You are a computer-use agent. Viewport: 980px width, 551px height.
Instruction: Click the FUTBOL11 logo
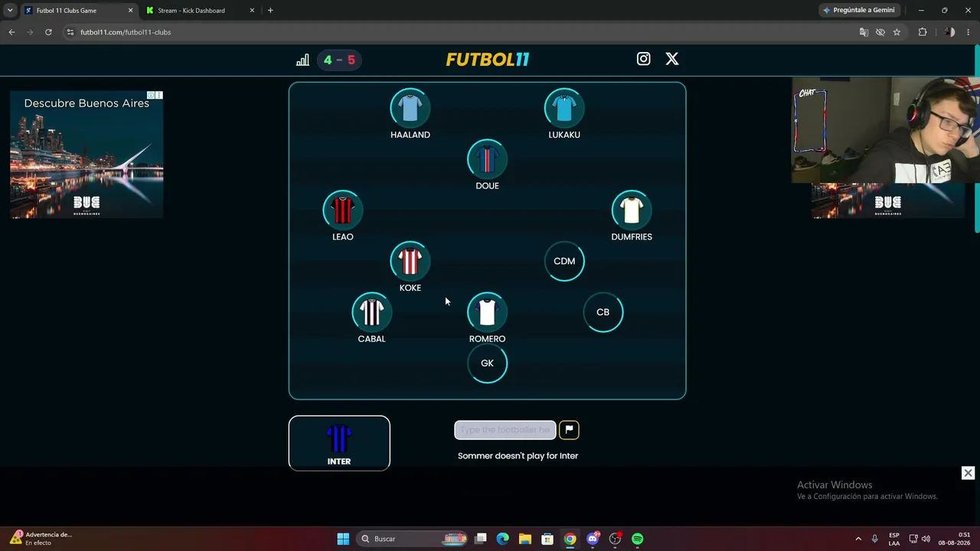pos(488,60)
